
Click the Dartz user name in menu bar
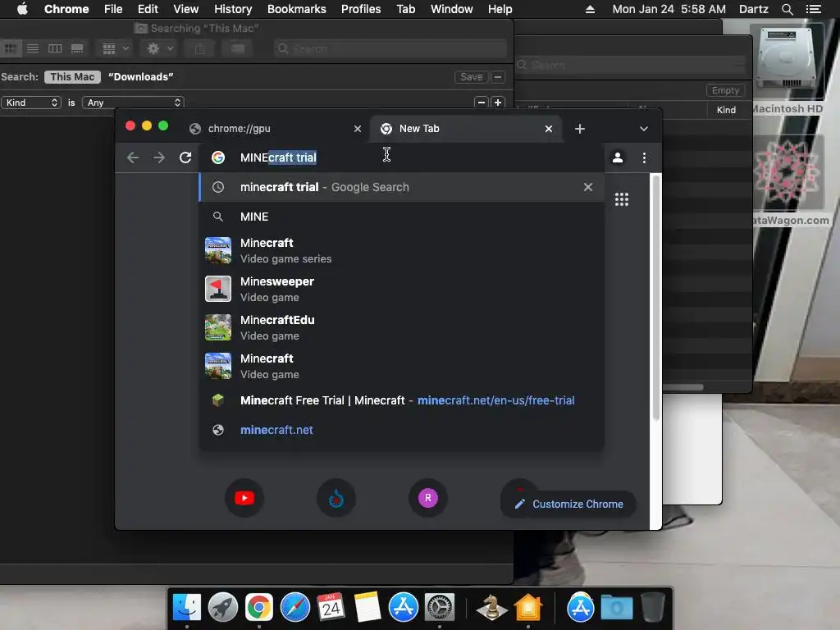point(753,9)
